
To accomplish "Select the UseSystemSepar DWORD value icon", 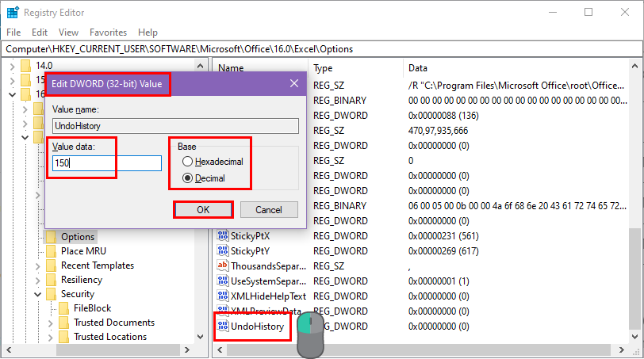I will [x=223, y=281].
